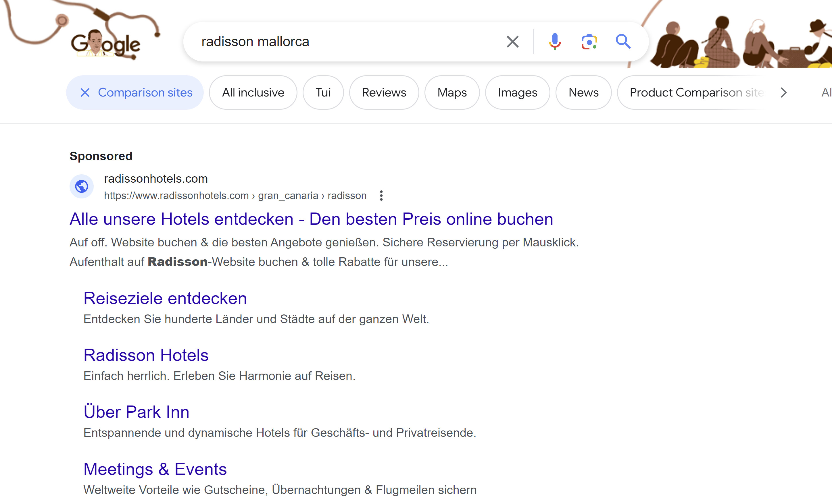The image size is (832, 504).
Task: Run the search via the magnifier icon
Action: [x=623, y=41]
